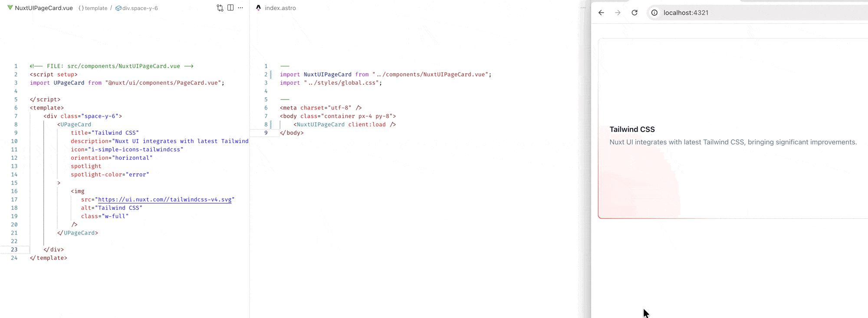The height and width of the screenshot is (318, 868).
Task: Open the div.space-y-6 breadcrumb dropdown
Action: click(x=140, y=8)
